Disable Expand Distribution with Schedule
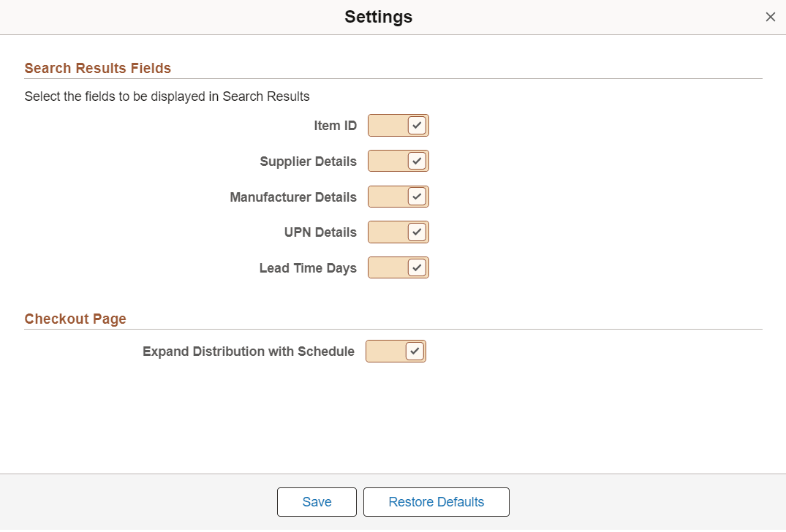This screenshot has height=532, width=786. point(396,351)
